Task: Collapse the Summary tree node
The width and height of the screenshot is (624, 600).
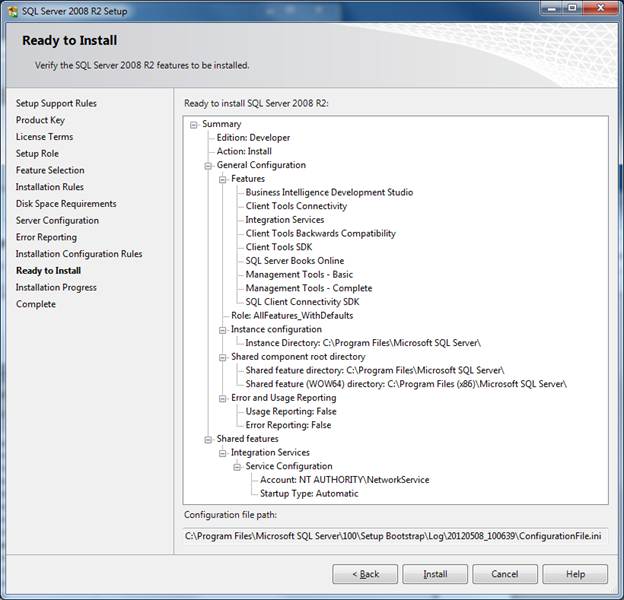Action: (x=194, y=125)
